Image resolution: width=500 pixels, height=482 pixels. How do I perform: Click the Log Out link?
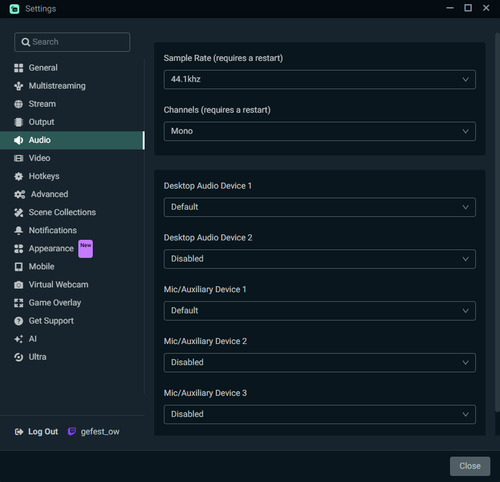point(36,432)
